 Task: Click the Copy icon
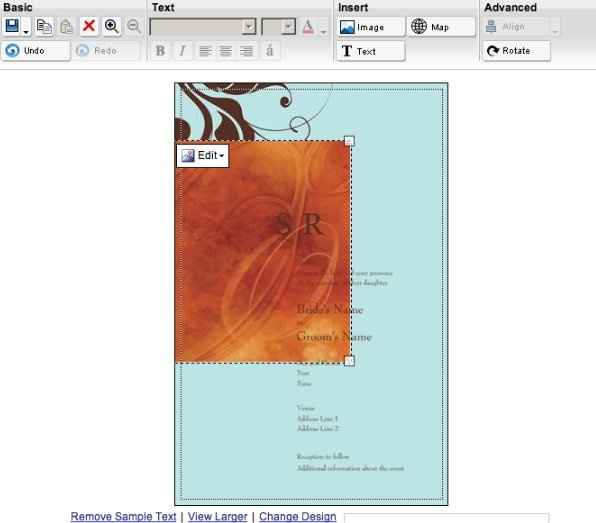coord(44,26)
